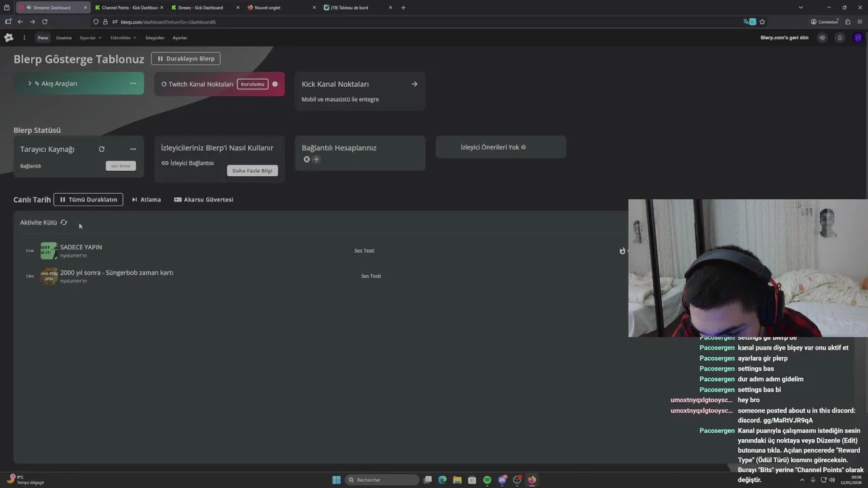This screenshot has height=488, width=868.
Task: Click the info dot next to Kurulumu
Action: click(275, 84)
